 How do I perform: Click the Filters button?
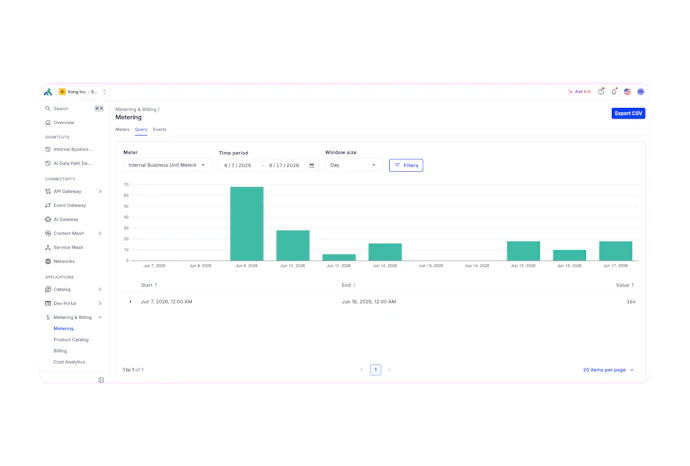coord(406,165)
